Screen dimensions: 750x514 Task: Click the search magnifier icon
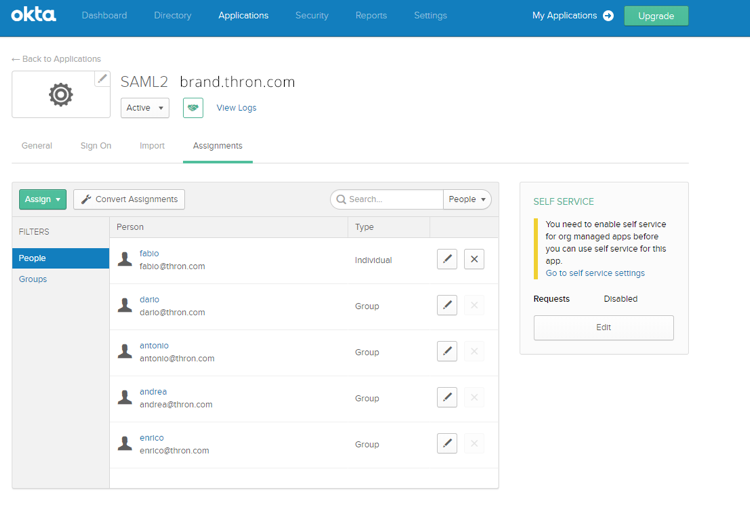click(341, 199)
